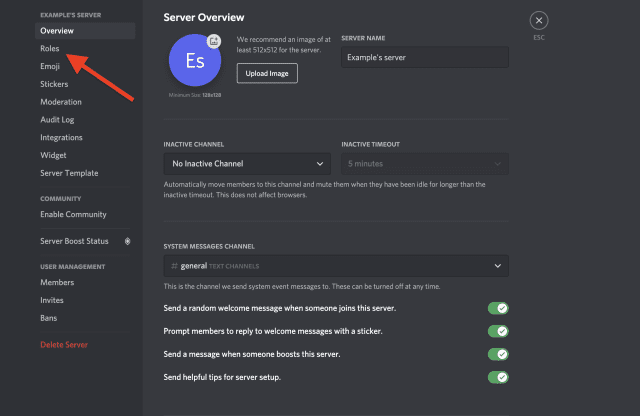Click Enable Community option
Viewport: 640px width, 416px height.
pos(73,214)
